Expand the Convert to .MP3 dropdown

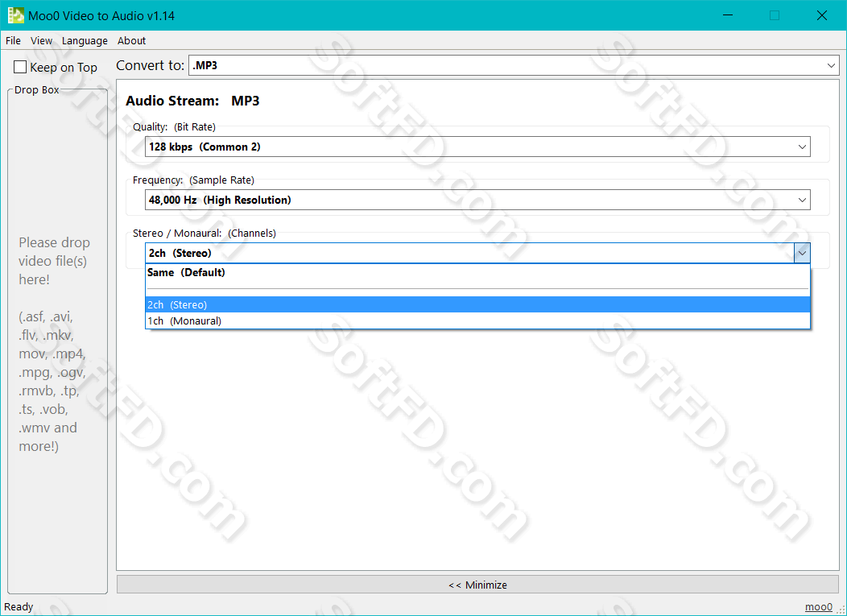coord(514,65)
